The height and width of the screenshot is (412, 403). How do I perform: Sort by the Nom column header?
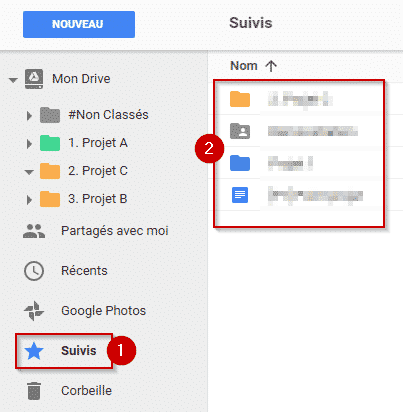[244, 66]
